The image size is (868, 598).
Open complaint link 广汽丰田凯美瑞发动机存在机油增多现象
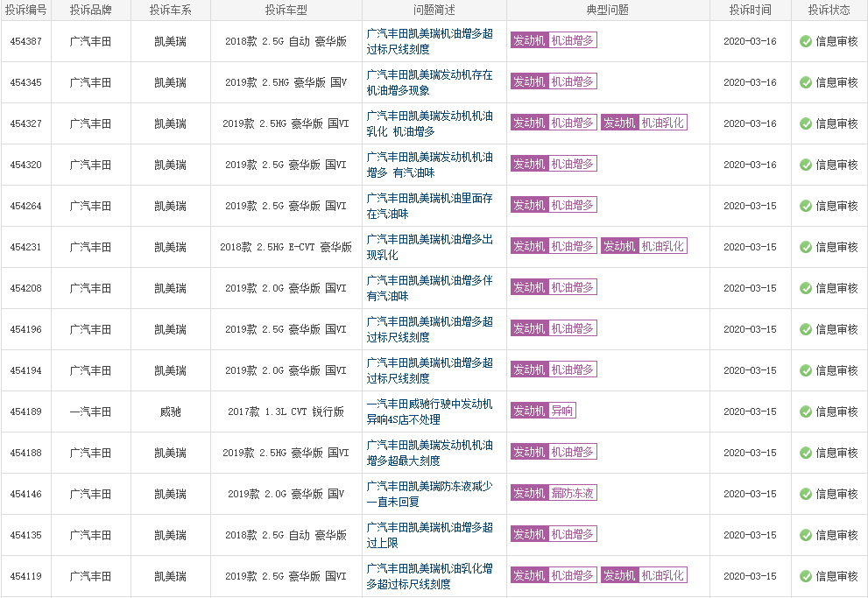429,82
